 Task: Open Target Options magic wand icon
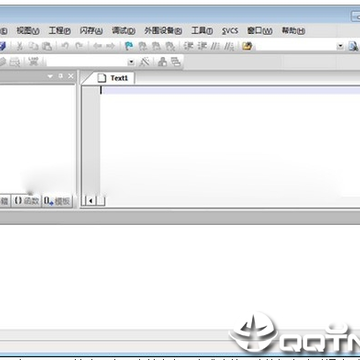coord(144,61)
